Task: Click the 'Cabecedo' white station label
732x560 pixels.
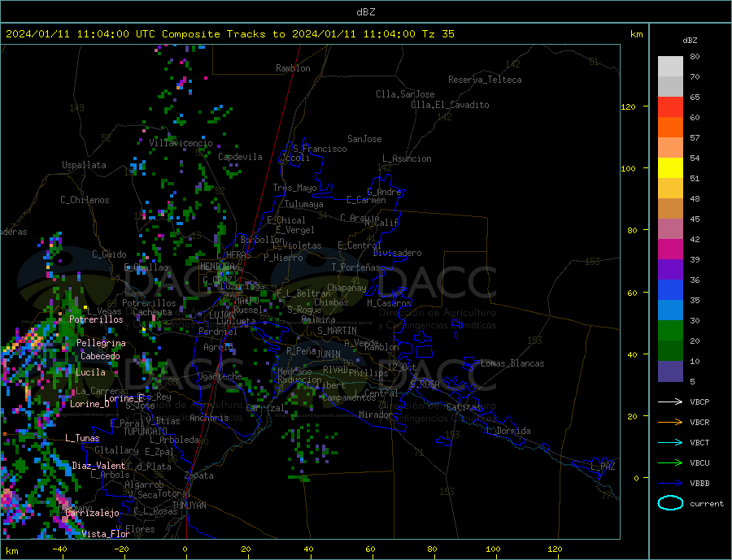Action: coord(100,356)
